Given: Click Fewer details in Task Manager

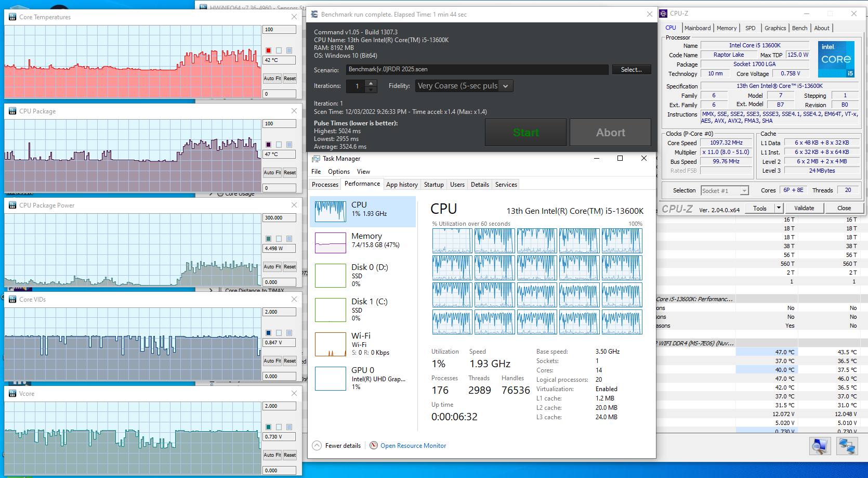Looking at the screenshot, I should (343, 446).
